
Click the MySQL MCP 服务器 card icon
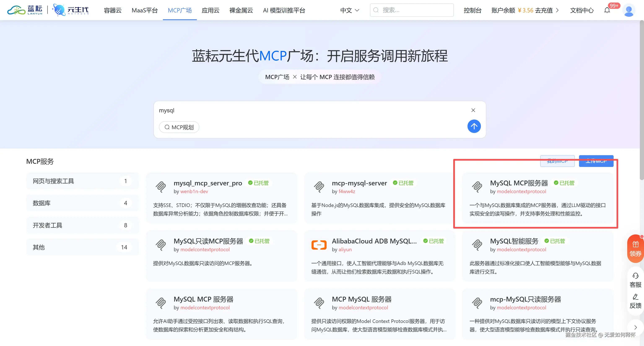(x=161, y=303)
